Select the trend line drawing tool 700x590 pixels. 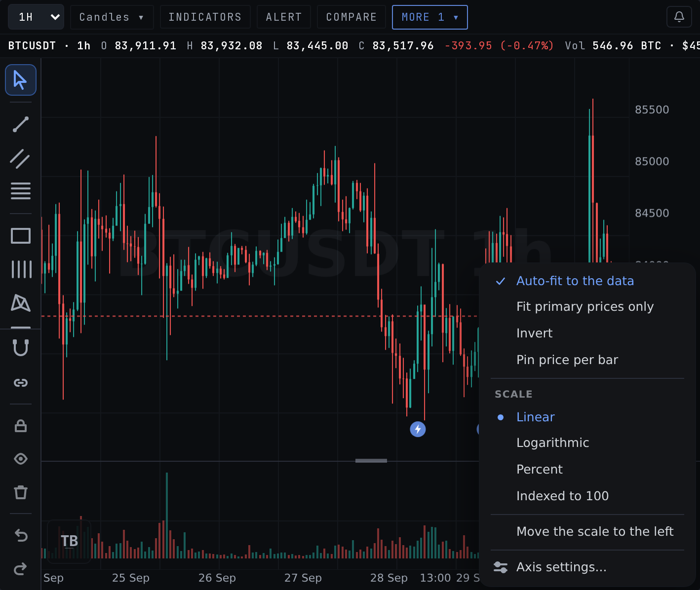[x=20, y=124]
